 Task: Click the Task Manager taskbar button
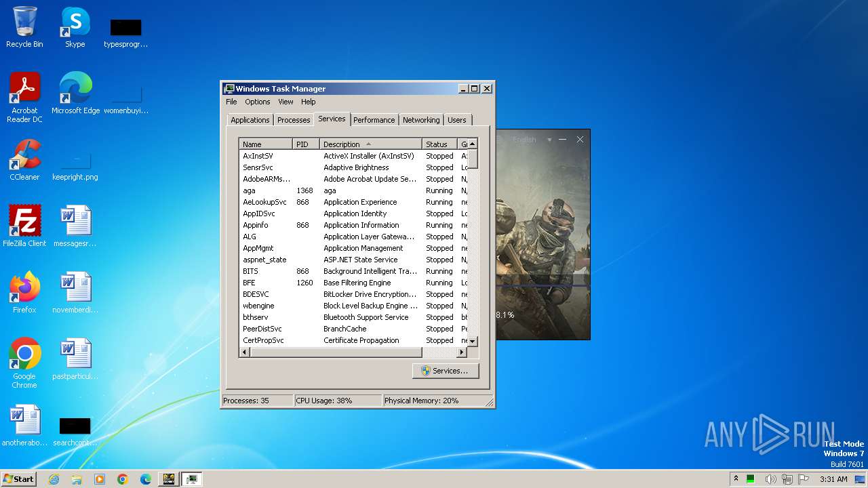coord(192,479)
